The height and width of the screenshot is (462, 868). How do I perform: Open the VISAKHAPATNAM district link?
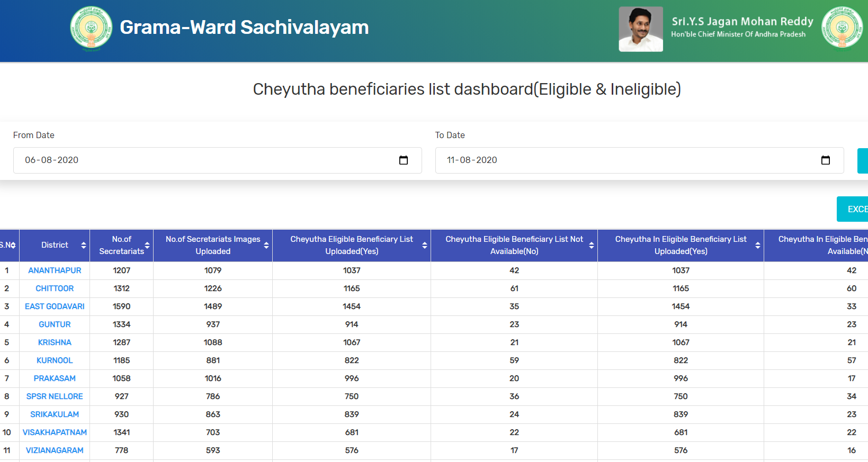point(55,432)
